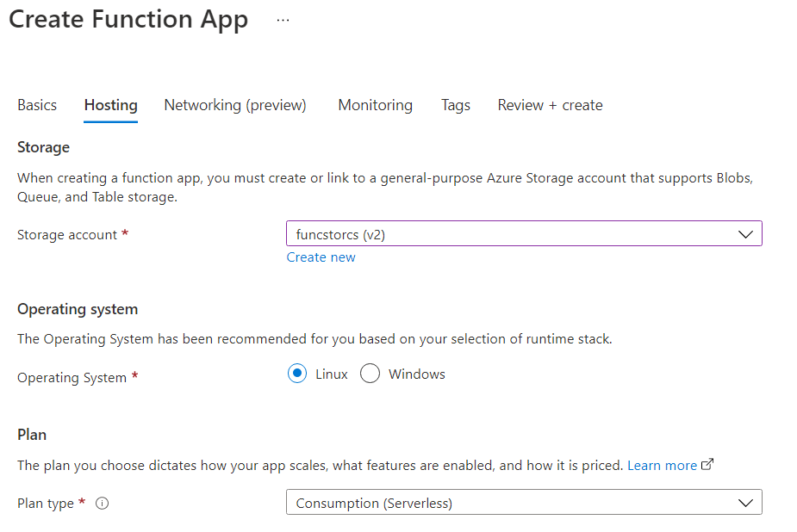797x532 pixels.
Task: Go to the Networking (preview) tab
Action: 235,105
